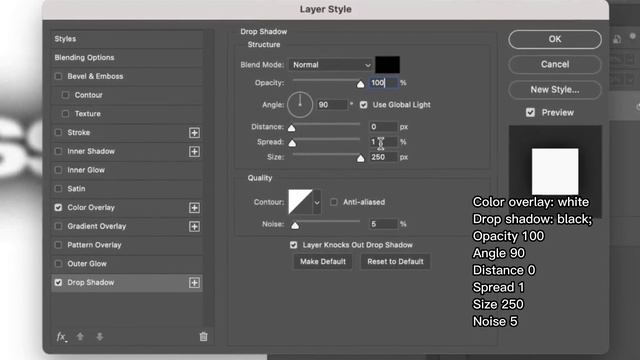Click Size slider handle
640x360 pixels.
pyautogui.click(x=360, y=158)
